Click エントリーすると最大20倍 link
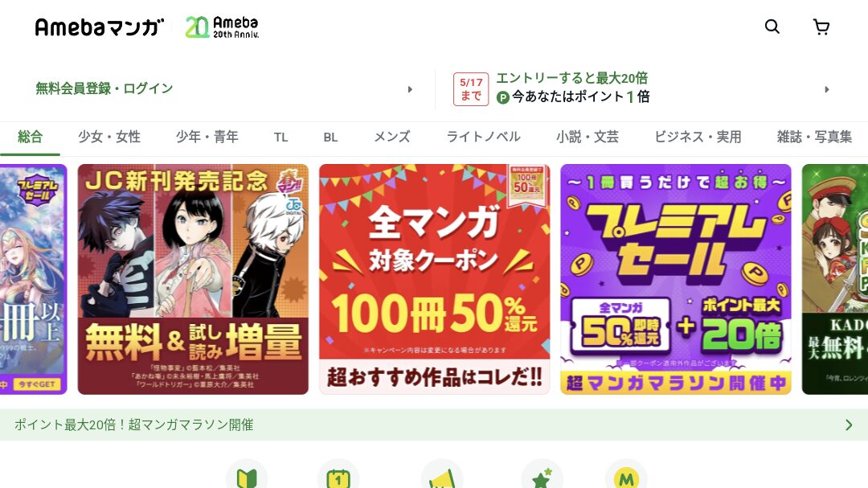The height and width of the screenshot is (488, 868). point(572,78)
